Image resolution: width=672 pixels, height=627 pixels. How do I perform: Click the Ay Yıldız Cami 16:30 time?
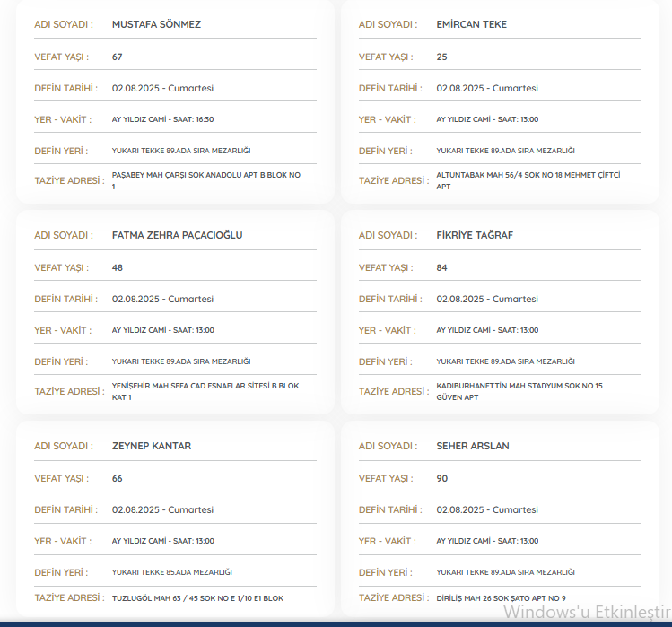coord(162,119)
